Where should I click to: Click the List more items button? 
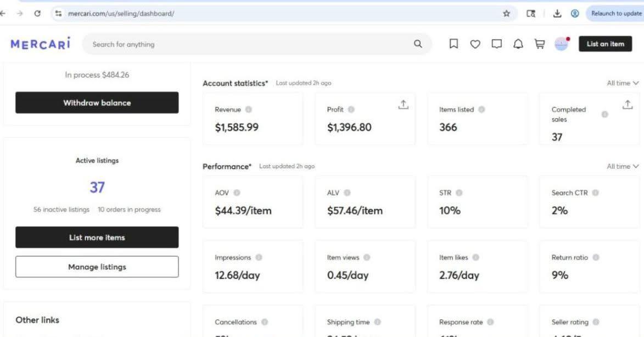pyautogui.click(x=97, y=237)
